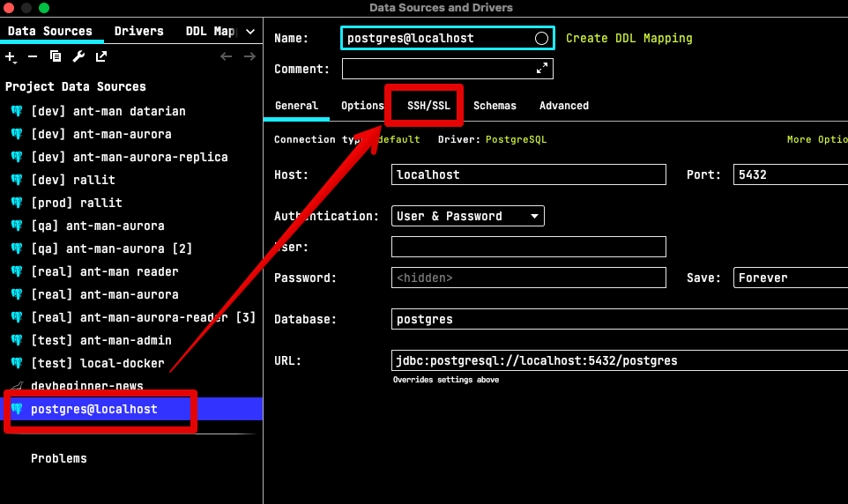848x504 pixels.
Task: Click the add data source plus icon
Action: coord(11,56)
